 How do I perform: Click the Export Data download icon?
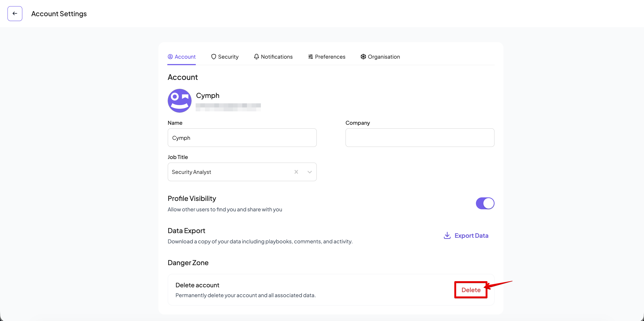[x=447, y=236]
